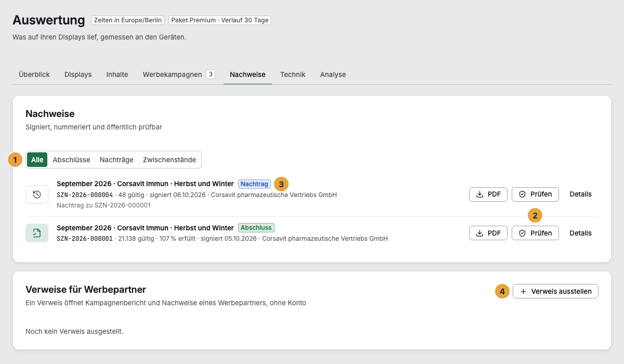Click the shield icon in the SZN-2026-000004 Prüfen button

522,194
